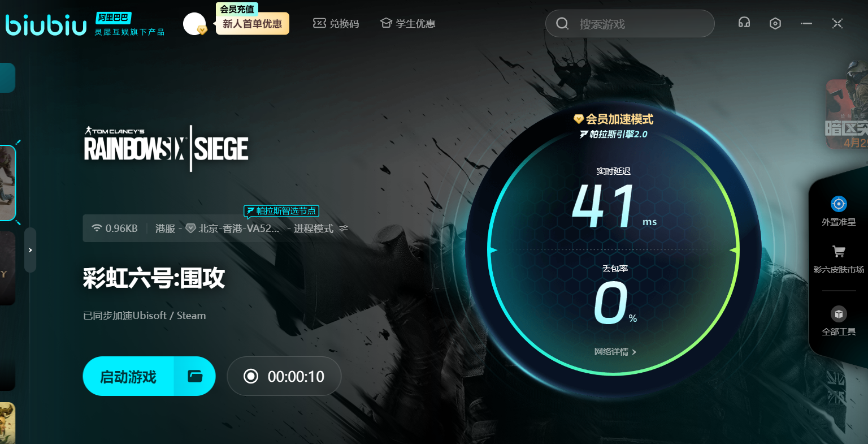Click the 会员加速模式 label

614,119
